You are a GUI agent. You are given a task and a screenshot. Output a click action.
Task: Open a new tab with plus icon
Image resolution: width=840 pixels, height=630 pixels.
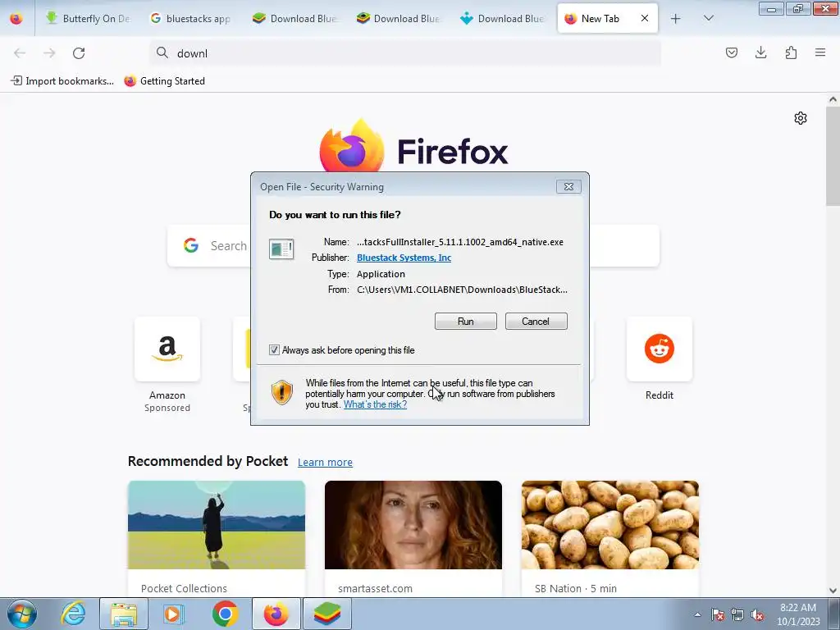676,19
